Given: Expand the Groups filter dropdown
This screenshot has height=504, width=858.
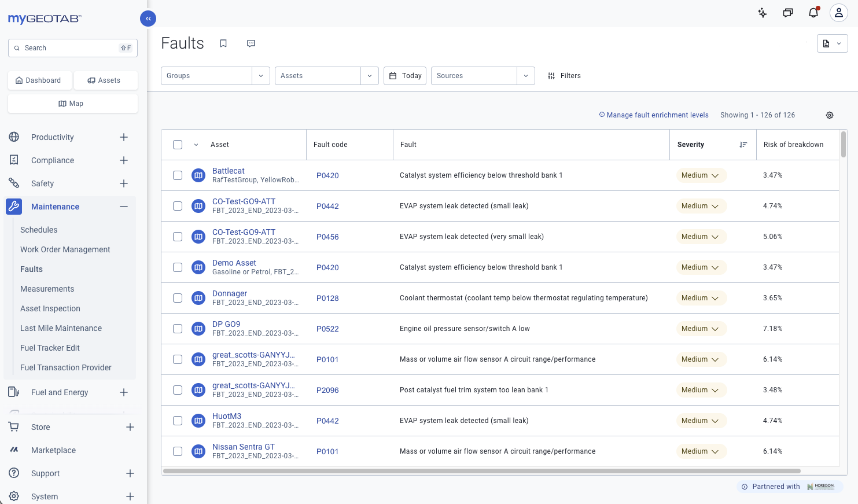Looking at the screenshot, I should pos(261,75).
